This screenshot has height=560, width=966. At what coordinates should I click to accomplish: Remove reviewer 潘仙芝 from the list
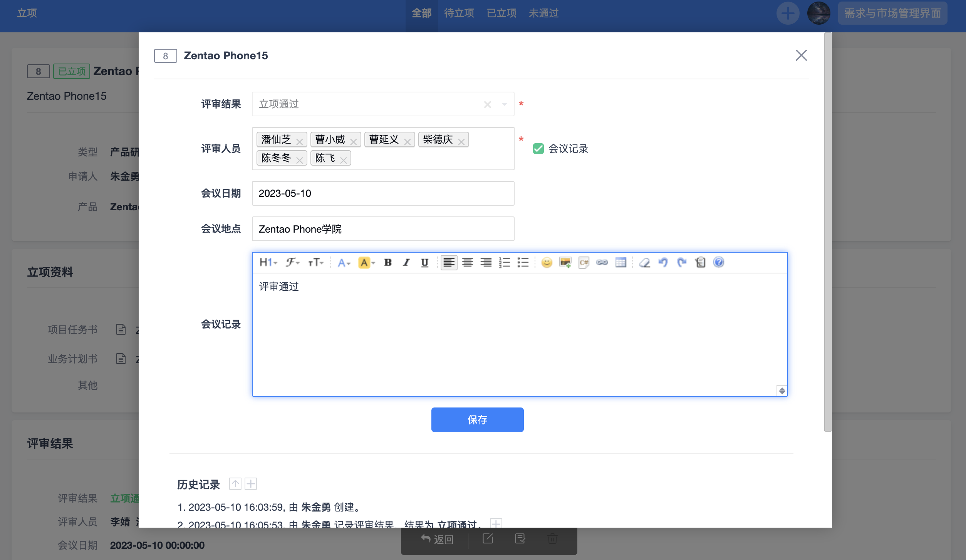(299, 142)
